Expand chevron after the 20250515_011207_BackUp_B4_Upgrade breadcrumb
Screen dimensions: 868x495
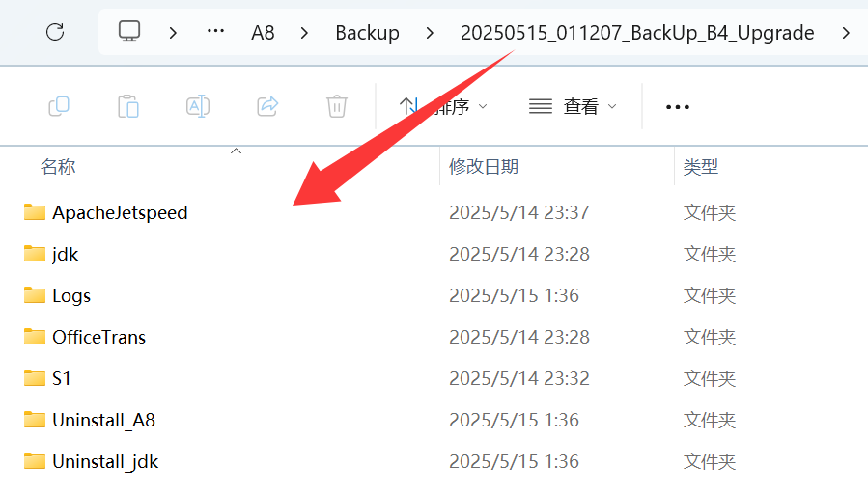click(845, 33)
